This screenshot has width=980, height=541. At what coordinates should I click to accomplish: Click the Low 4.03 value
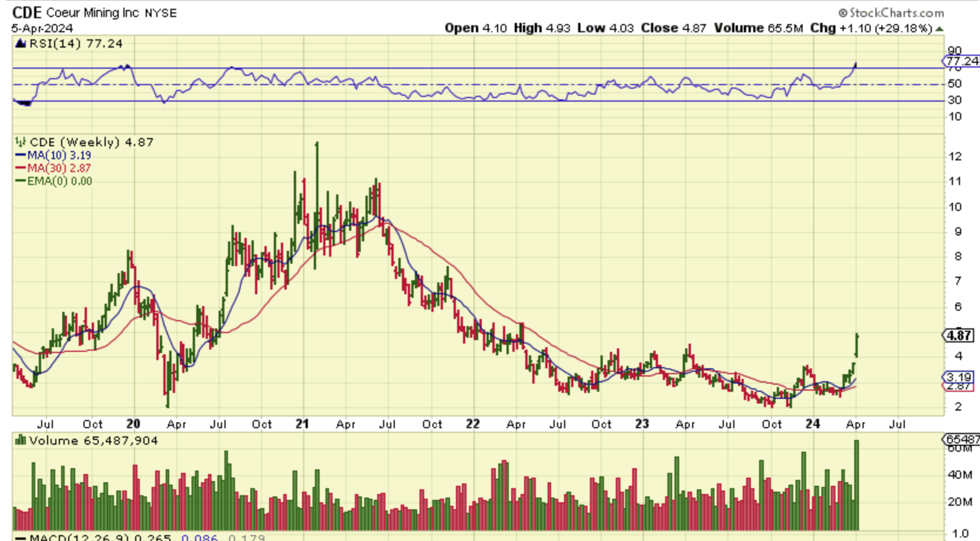pos(605,28)
